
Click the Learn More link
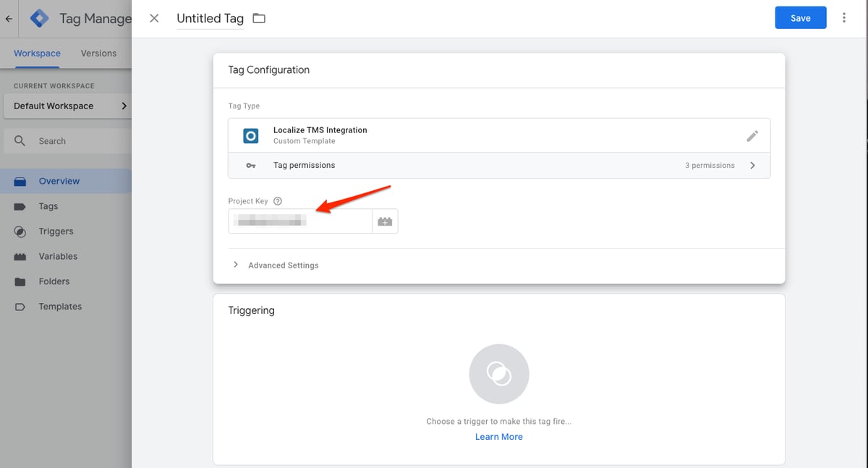coord(499,437)
